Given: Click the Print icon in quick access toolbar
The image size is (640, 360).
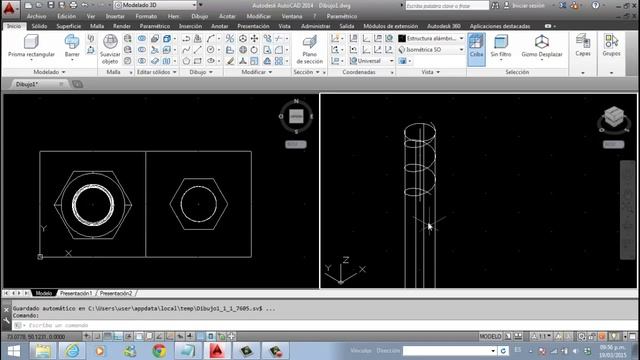Looking at the screenshot, I should coord(73,5).
